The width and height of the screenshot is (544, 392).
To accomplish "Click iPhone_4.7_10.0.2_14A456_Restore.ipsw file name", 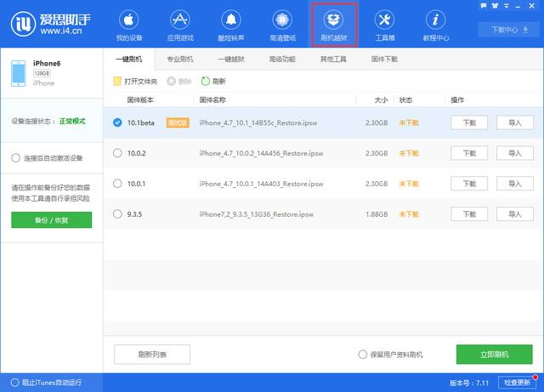I will [x=261, y=153].
